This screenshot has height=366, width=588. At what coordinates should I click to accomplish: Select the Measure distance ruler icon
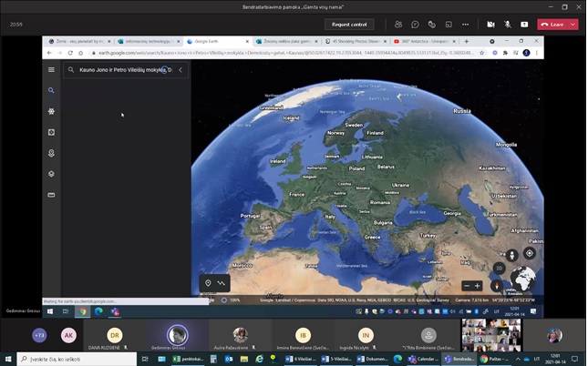pos(51,195)
